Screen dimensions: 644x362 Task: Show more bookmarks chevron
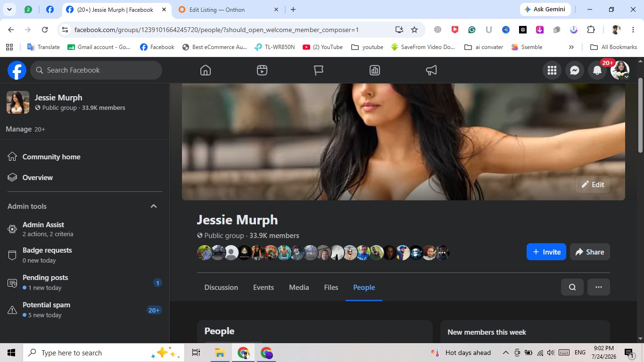(571, 47)
